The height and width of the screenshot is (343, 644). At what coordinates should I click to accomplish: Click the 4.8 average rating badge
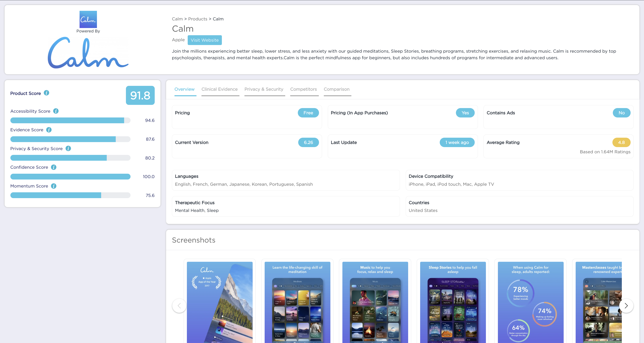(621, 142)
